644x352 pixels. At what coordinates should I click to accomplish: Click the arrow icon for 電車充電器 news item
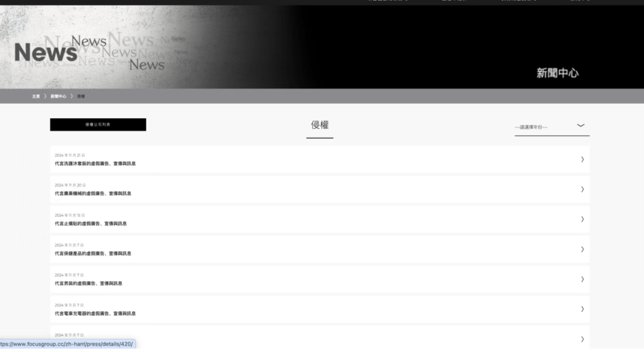click(x=582, y=309)
